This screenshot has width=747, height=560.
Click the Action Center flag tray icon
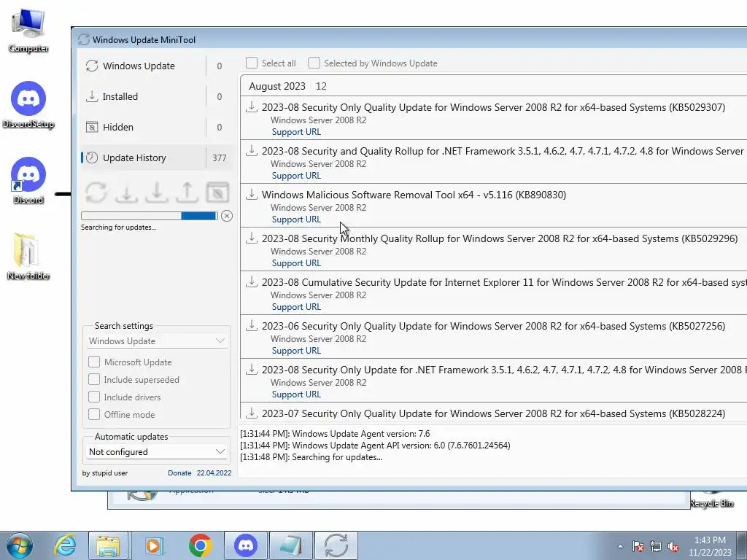(638, 546)
